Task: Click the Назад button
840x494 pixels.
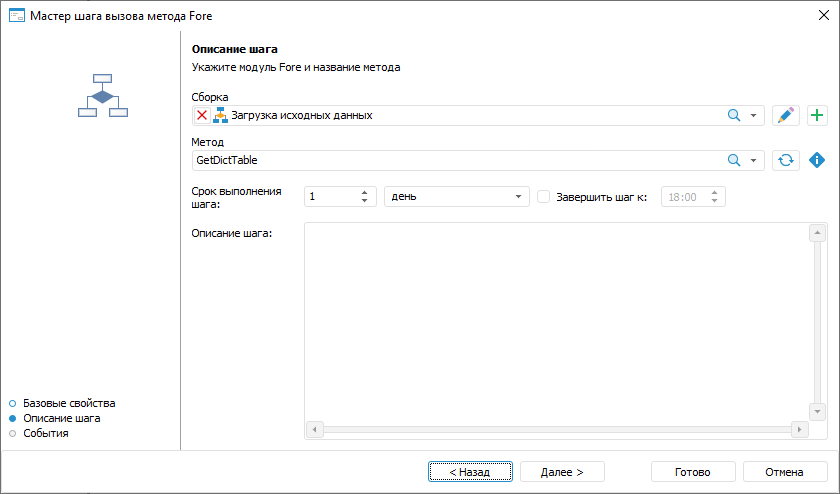Action: click(470, 472)
